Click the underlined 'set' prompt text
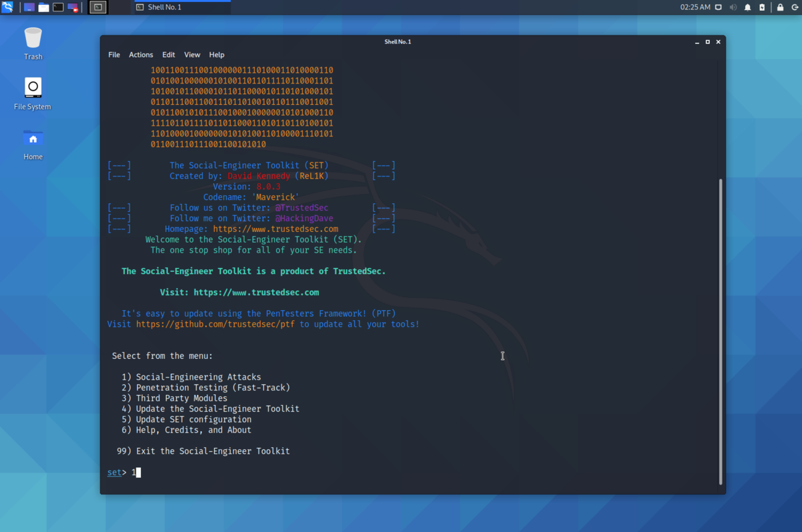802x532 pixels. tap(114, 473)
